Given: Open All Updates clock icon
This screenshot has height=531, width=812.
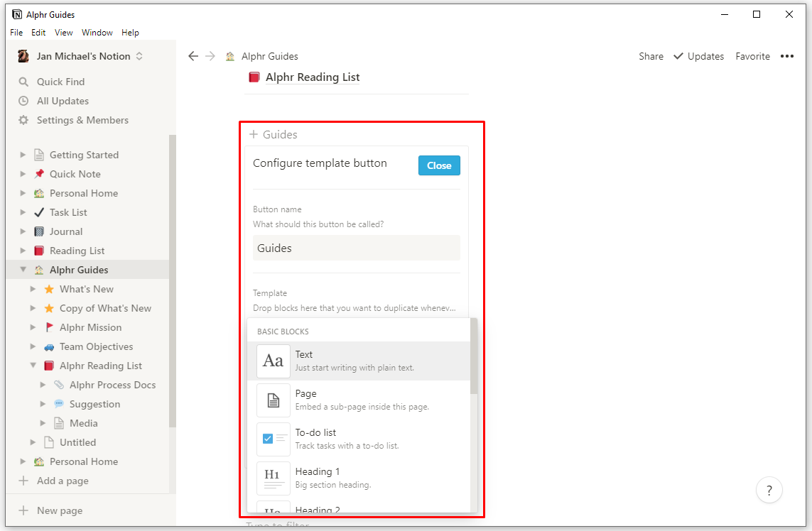Looking at the screenshot, I should pos(23,101).
